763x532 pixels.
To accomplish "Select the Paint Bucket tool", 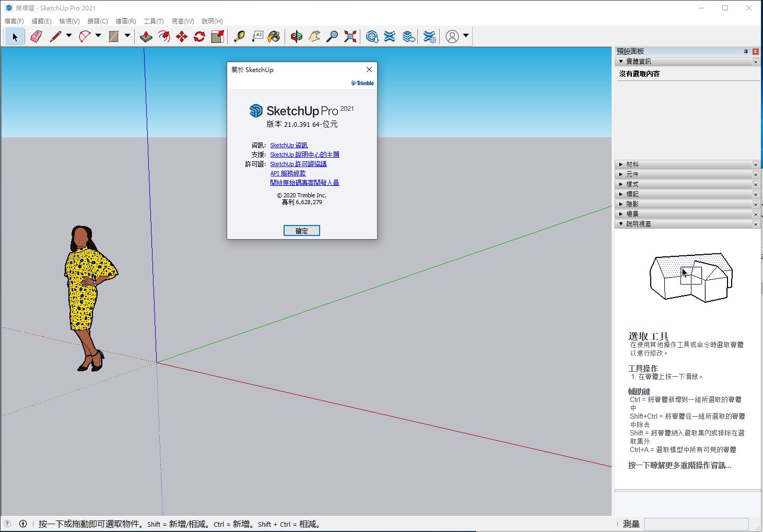I will click(274, 37).
